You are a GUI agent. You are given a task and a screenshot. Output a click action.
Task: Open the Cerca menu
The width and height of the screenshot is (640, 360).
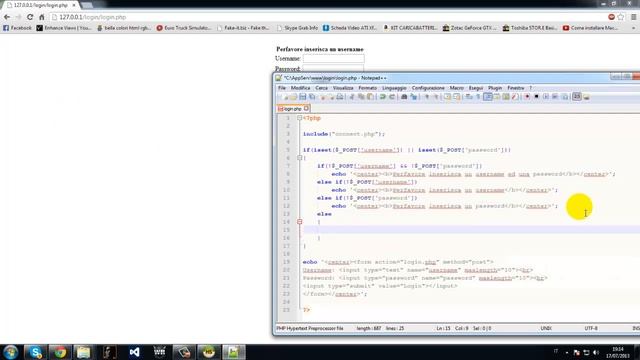click(x=321, y=88)
